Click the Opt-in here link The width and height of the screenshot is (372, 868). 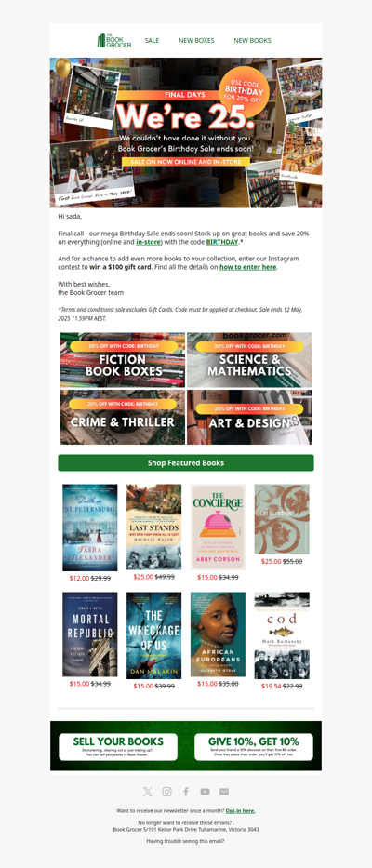(240, 810)
